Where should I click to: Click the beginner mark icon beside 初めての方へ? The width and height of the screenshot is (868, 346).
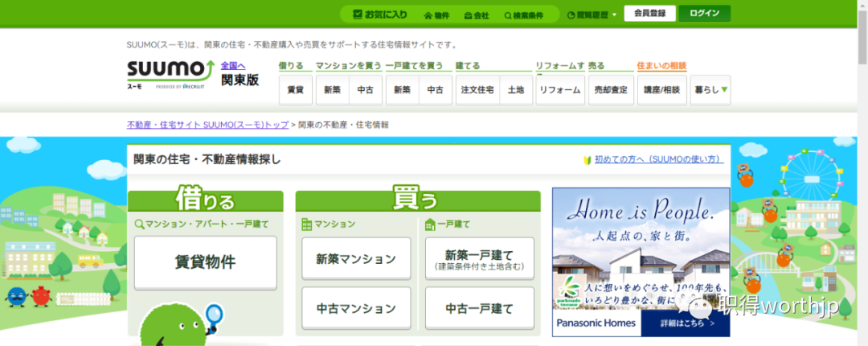[588, 160]
